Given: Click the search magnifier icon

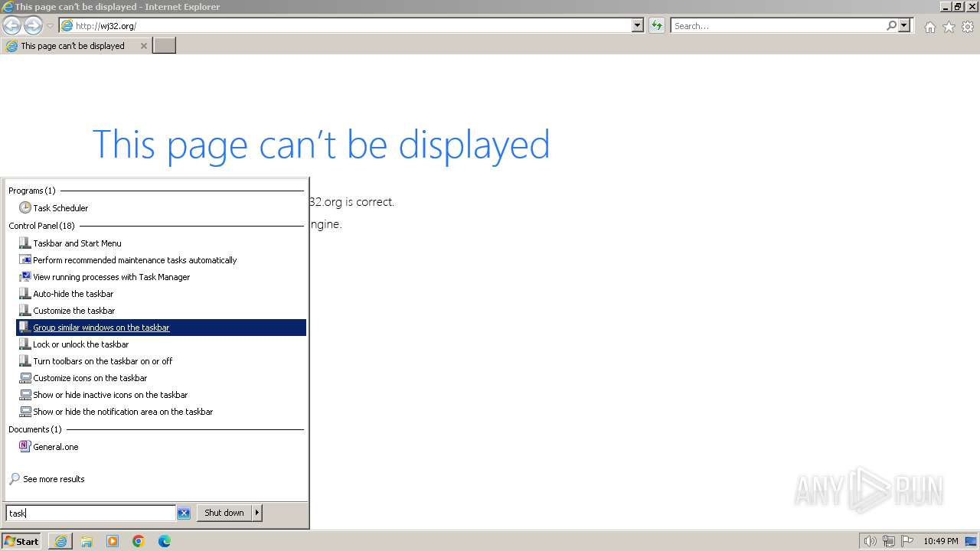Looking at the screenshot, I should coord(891,26).
